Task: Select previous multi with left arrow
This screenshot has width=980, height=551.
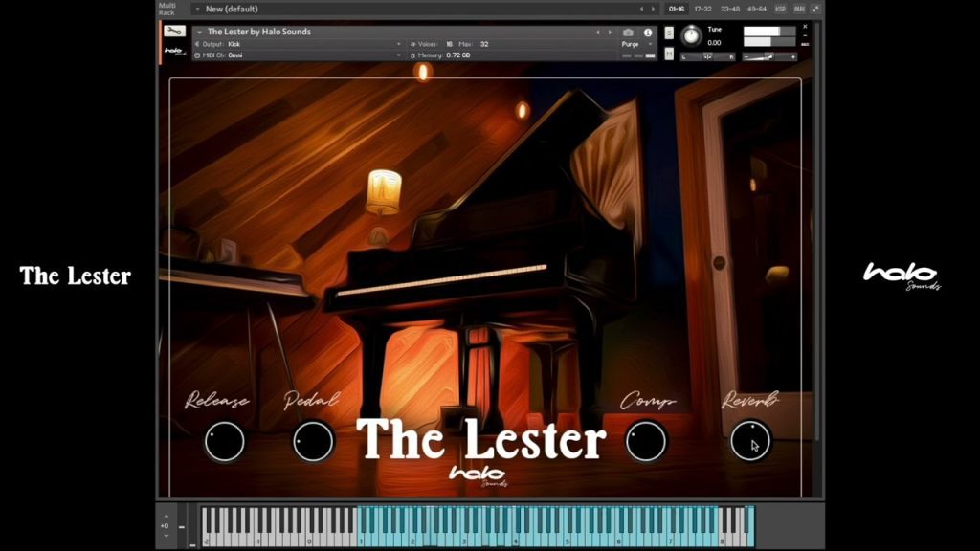Action: tap(641, 9)
